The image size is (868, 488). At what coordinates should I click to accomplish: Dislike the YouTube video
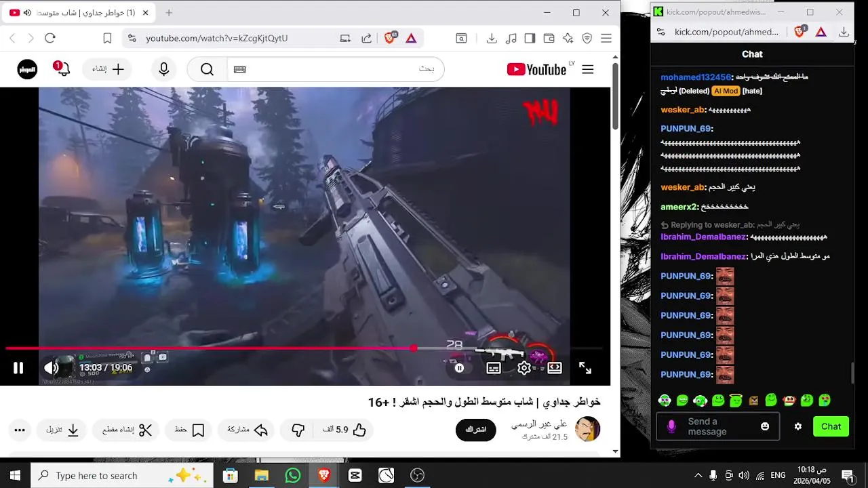tap(298, 430)
